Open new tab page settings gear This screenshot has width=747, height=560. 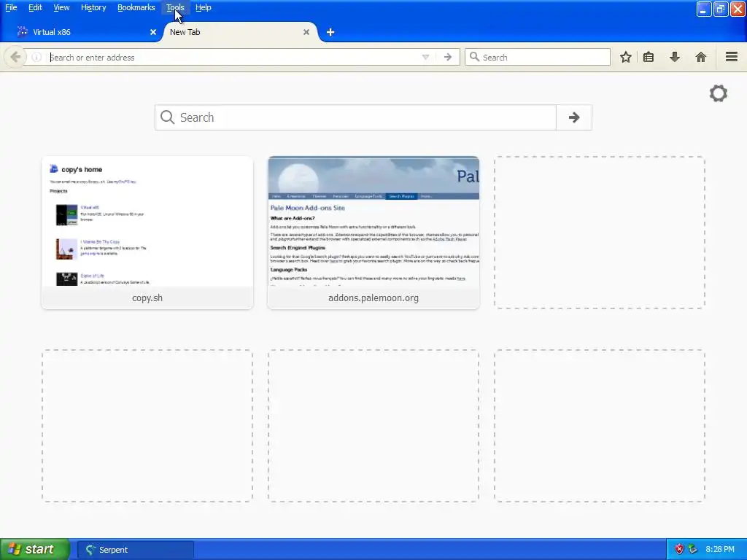[x=719, y=93]
